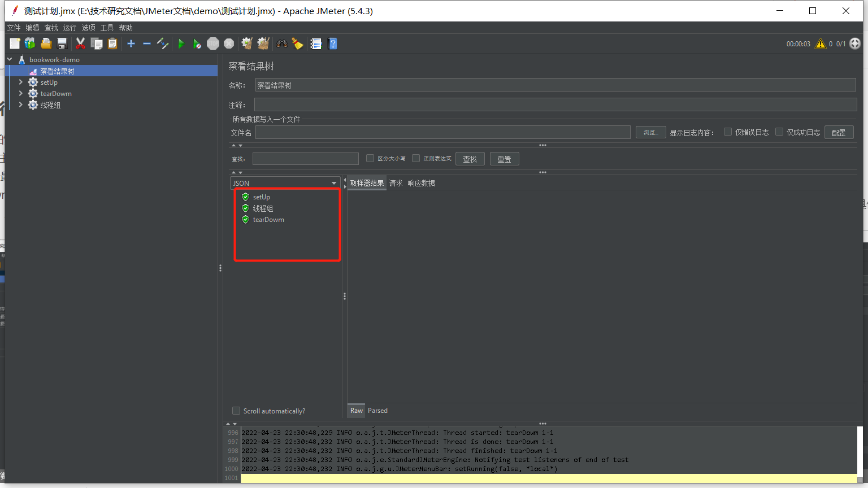This screenshot has height=488, width=868.
Task: Switch to the 取样器结果 tab
Action: 367,183
